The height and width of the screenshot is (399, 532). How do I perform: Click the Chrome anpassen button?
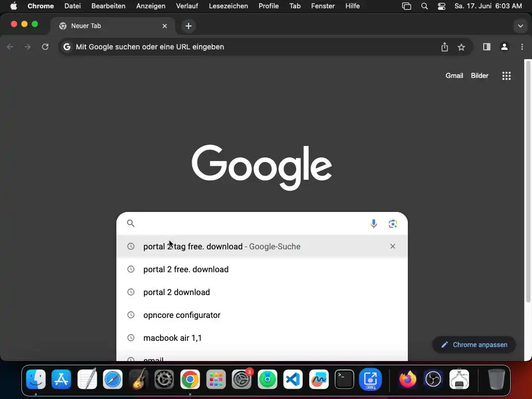tap(474, 345)
